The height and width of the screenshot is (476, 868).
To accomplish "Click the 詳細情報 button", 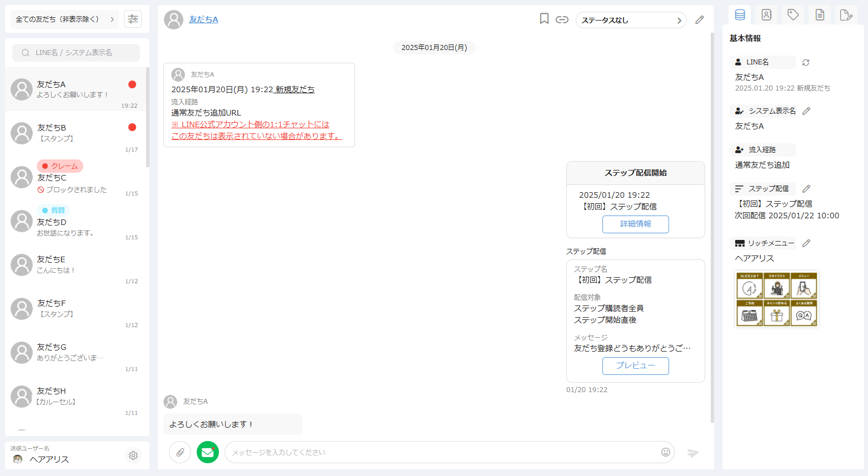I will [x=635, y=224].
